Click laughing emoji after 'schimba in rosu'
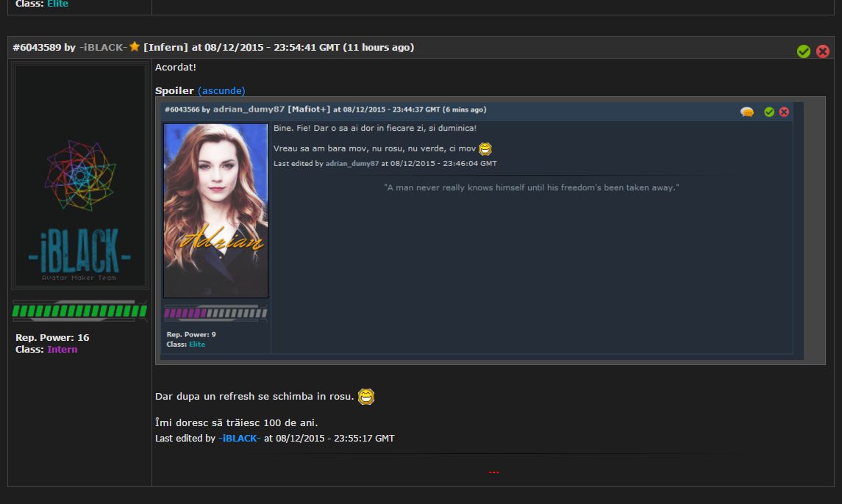This screenshot has width=842, height=504. [x=366, y=397]
